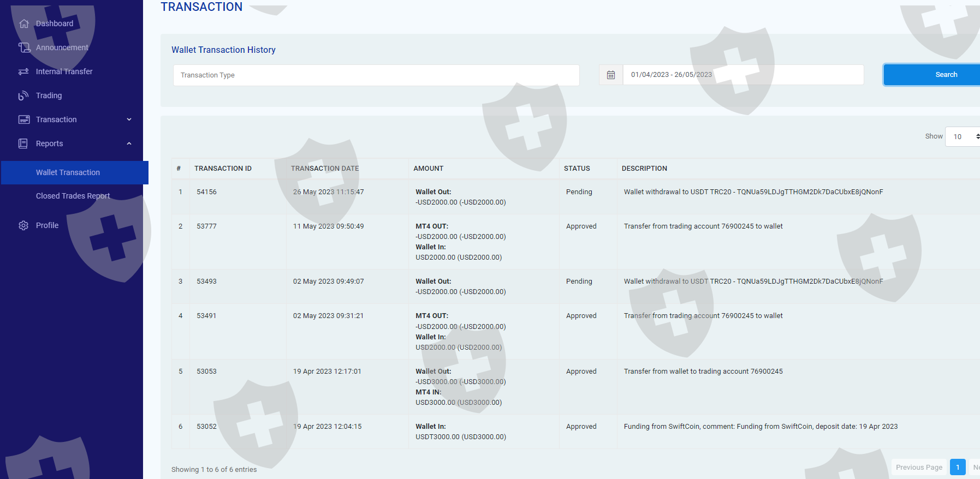Screen dimensions: 980x479
Task: Select Wallet Transaction submenu item
Action: pyautogui.click(x=68, y=172)
